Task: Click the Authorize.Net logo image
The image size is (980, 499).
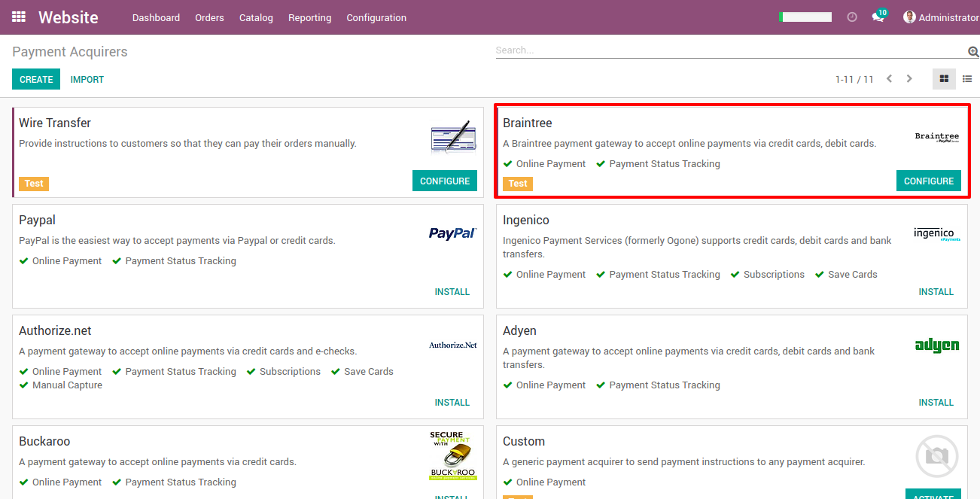Action: pyautogui.click(x=453, y=345)
